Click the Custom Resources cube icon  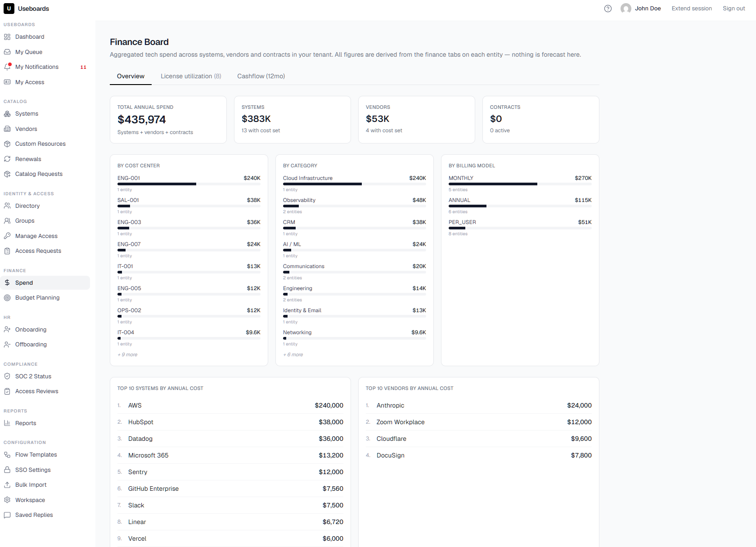7,144
